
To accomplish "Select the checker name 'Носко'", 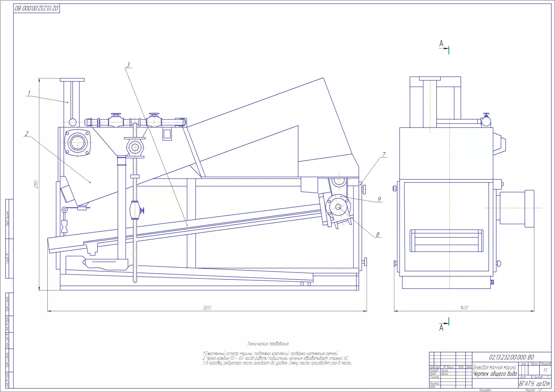I will [445, 374].
